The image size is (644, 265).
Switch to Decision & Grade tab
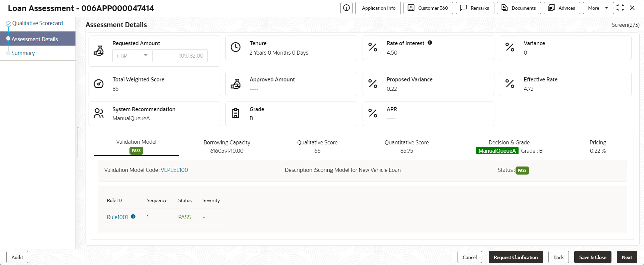pos(509,146)
